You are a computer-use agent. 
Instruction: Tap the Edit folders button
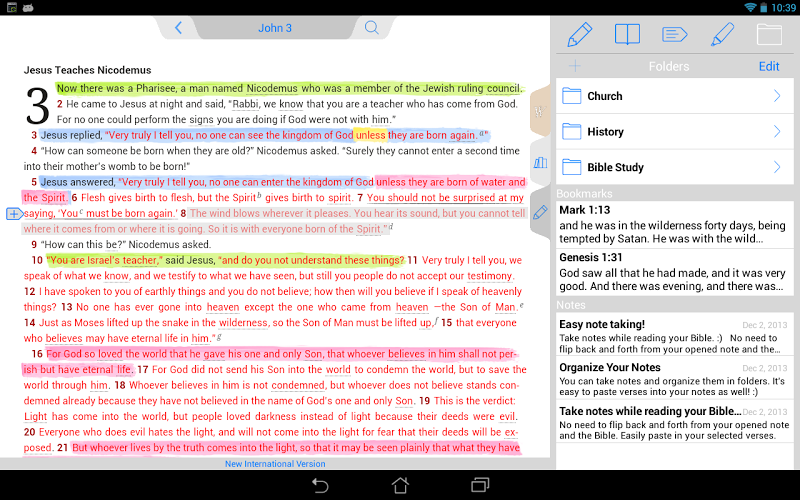tap(768, 66)
